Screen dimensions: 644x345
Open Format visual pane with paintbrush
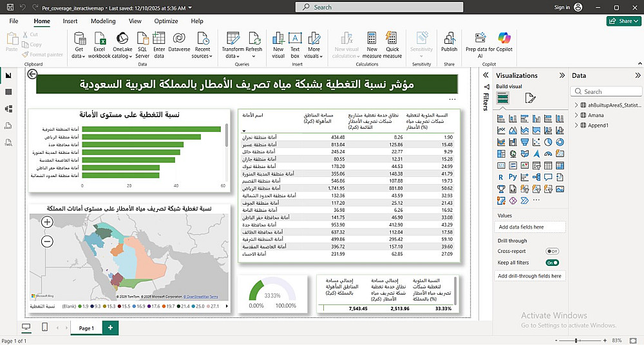530,98
